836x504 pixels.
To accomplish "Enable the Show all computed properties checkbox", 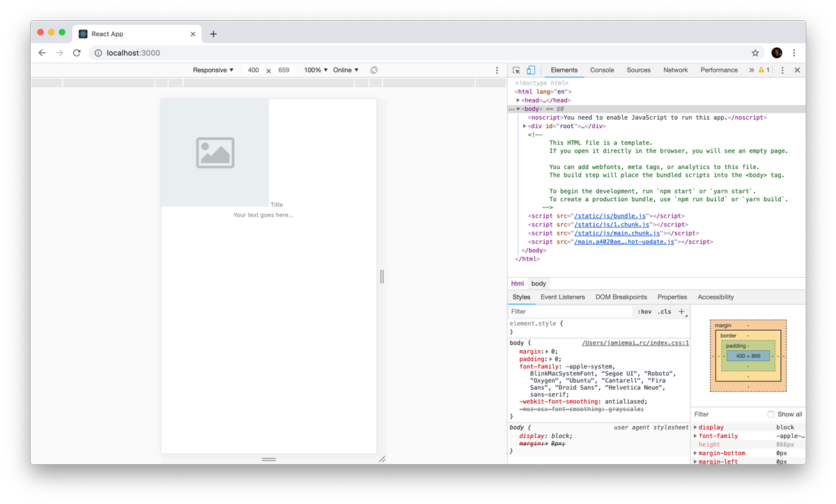I will tap(771, 414).
